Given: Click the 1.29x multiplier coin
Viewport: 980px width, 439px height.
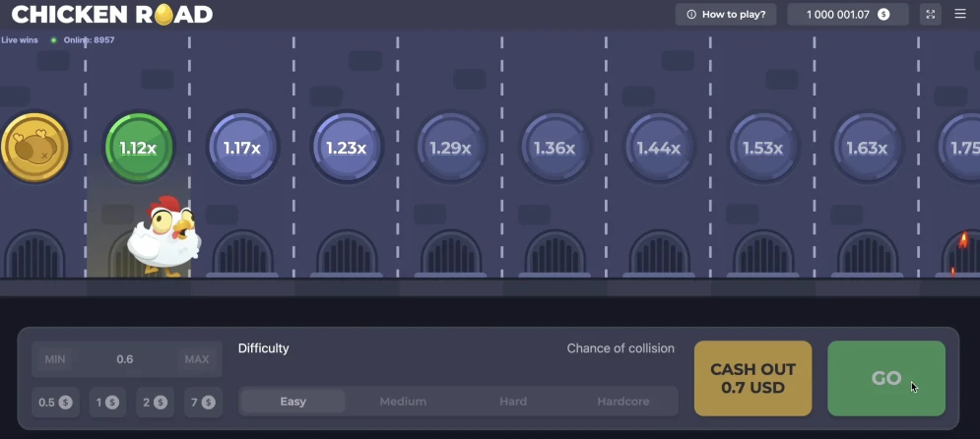Looking at the screenshot, I should [x=451, y=148].
